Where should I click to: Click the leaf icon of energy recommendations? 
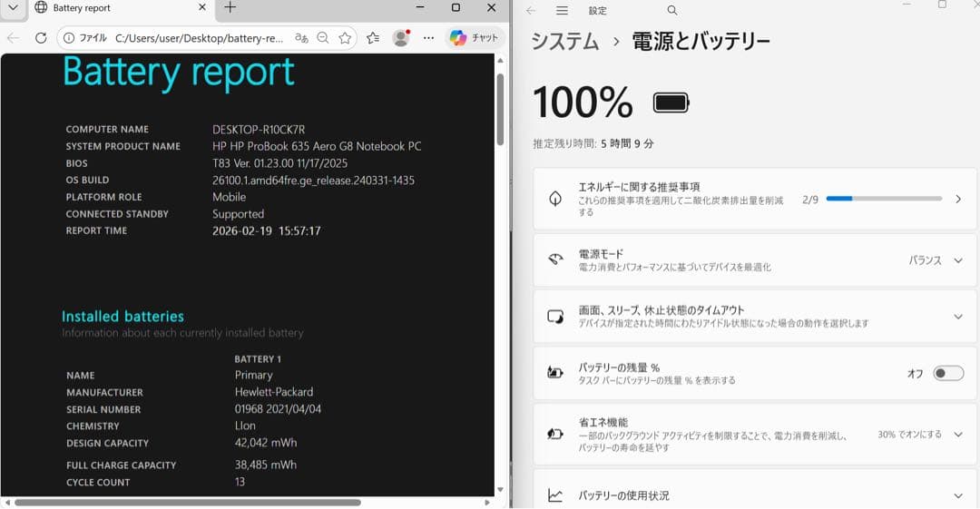coord(555,200)
